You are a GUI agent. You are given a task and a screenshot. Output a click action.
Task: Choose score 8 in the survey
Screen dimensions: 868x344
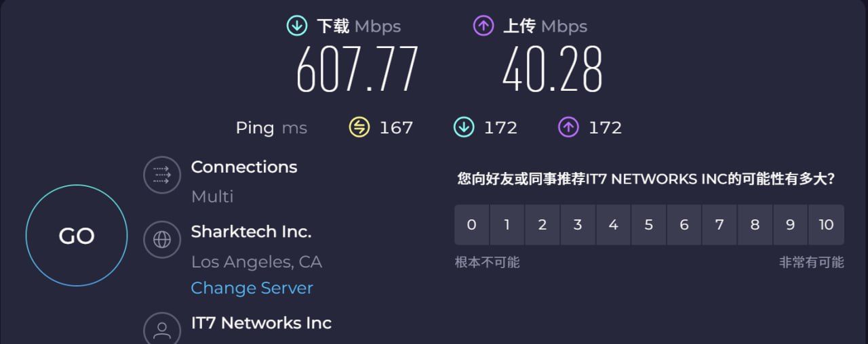755,225
